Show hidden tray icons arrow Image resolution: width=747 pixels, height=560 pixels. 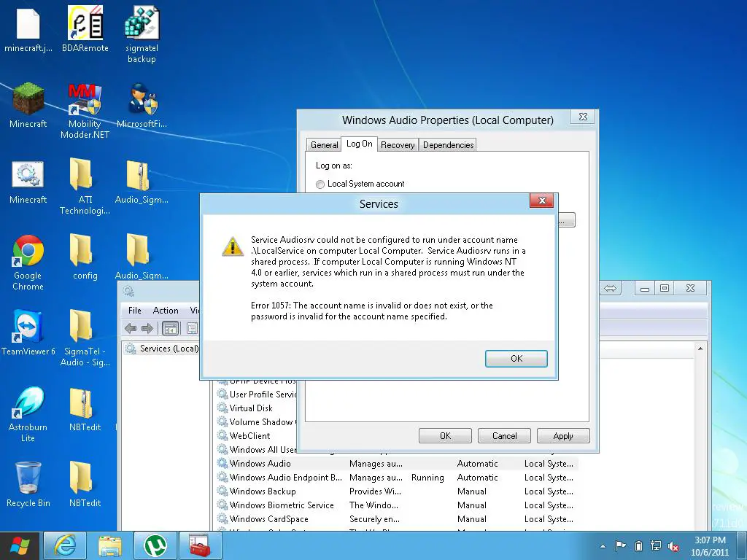(603, 546)
